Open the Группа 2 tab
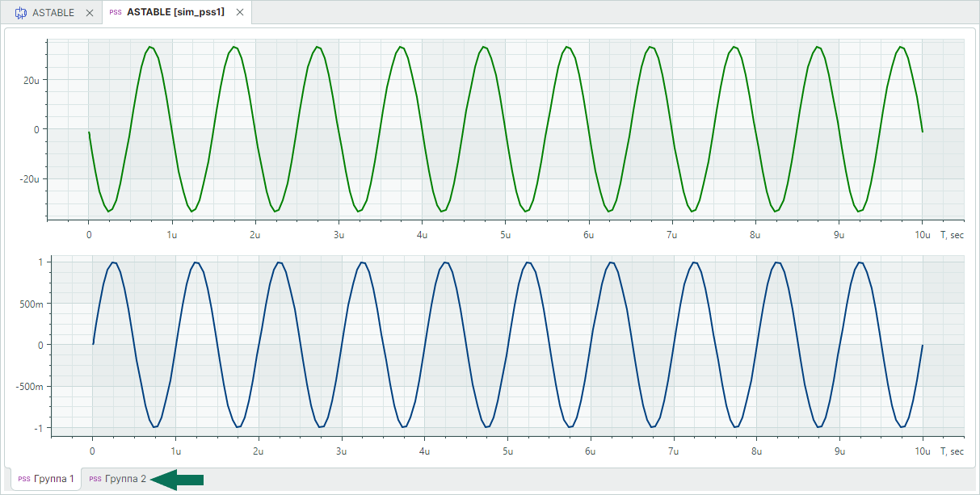Screen dimensions: 980x495 pos(117,479)
